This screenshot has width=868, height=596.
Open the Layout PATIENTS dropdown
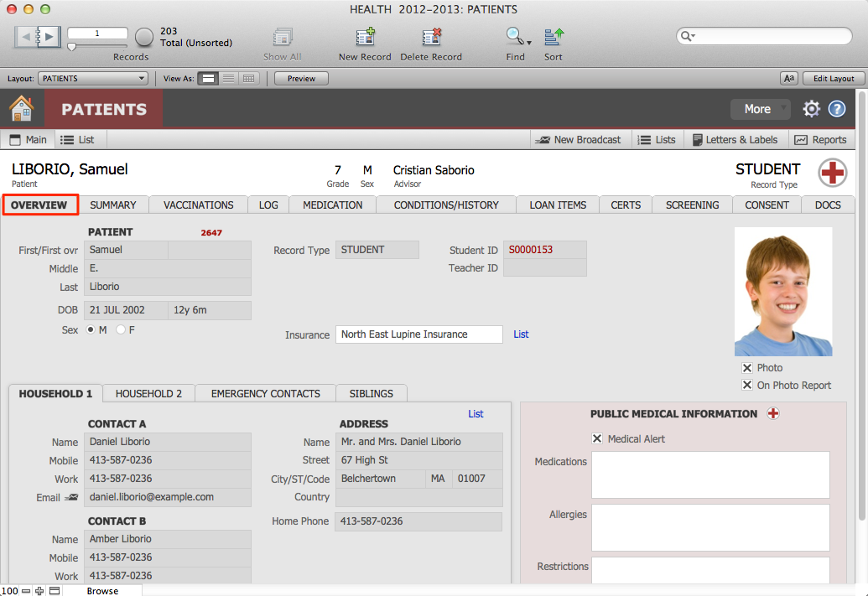[x=93, y=79]
